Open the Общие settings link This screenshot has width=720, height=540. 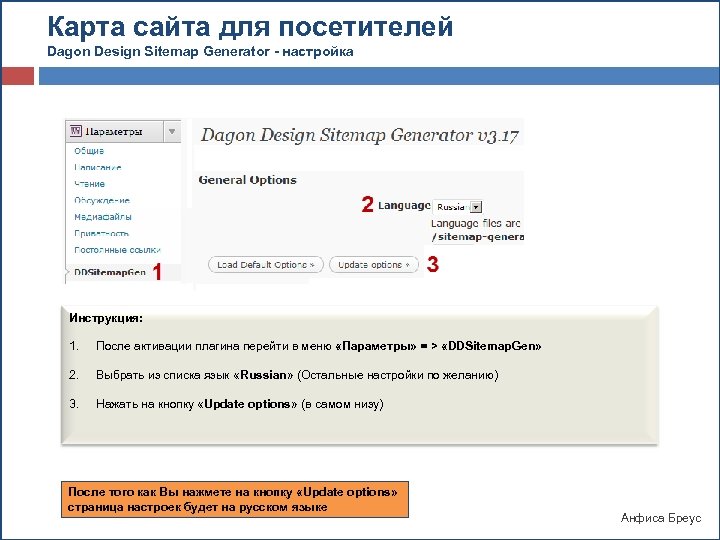(x=89, y=151)
